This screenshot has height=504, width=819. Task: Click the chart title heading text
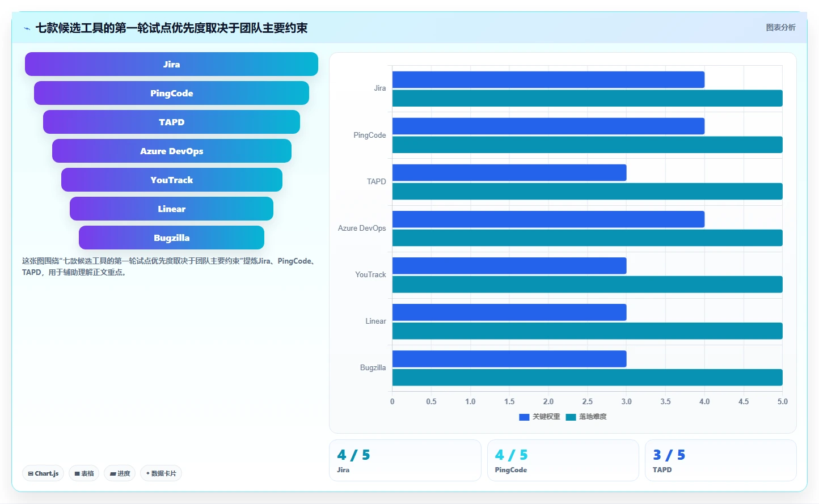[x=171, y=28]
